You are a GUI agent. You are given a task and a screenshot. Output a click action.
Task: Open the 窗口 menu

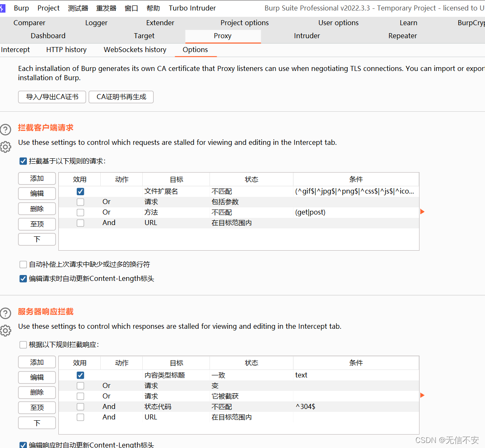pyautogui.click(x=131, y=8)
